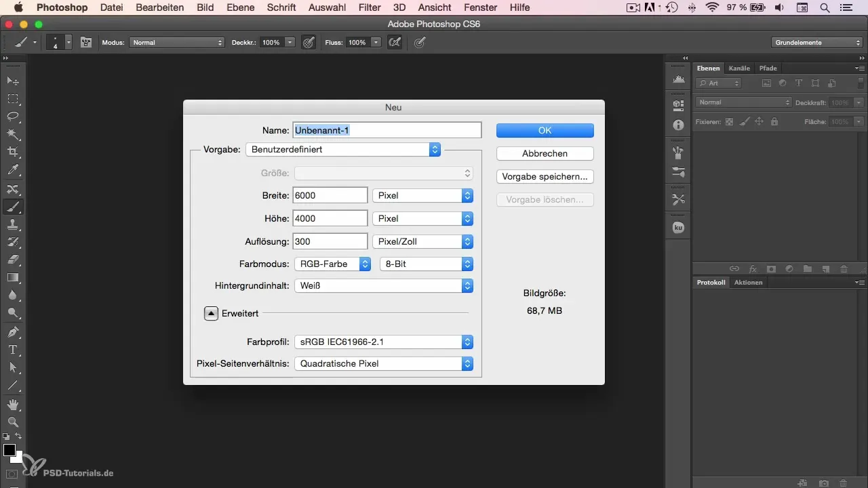
Task: Open the brush panel toggle in options bar
Action: coord(86,42)
